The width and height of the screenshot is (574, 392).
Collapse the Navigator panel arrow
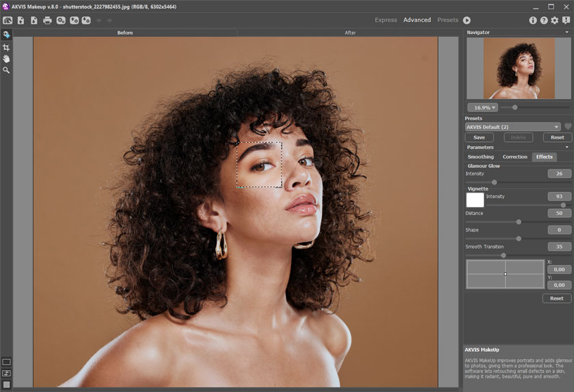point(567,32)
